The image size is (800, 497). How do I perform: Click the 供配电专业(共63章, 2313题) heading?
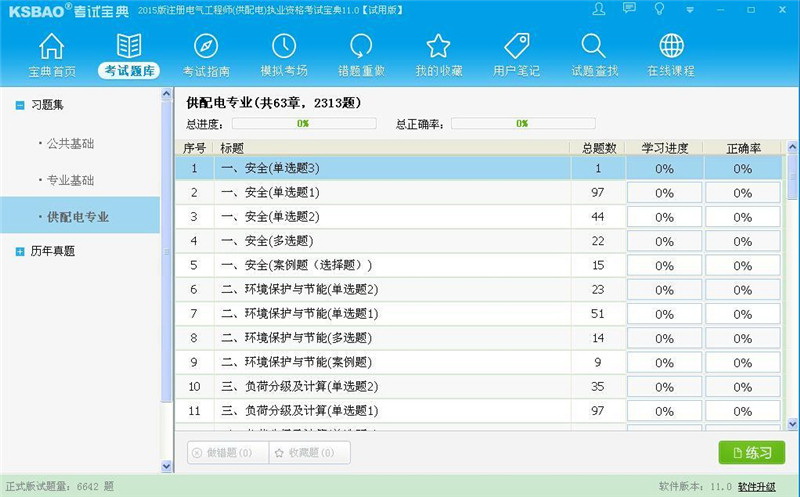(x=274, y=103)
